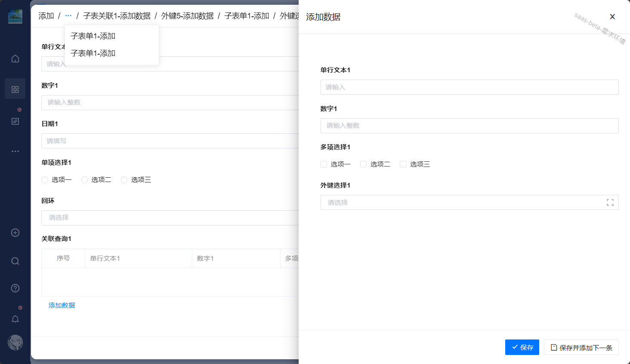The width and height of the screenshot is (630, 364).
Task: Click 添加数据 link below table
Action: coord(62,305)
